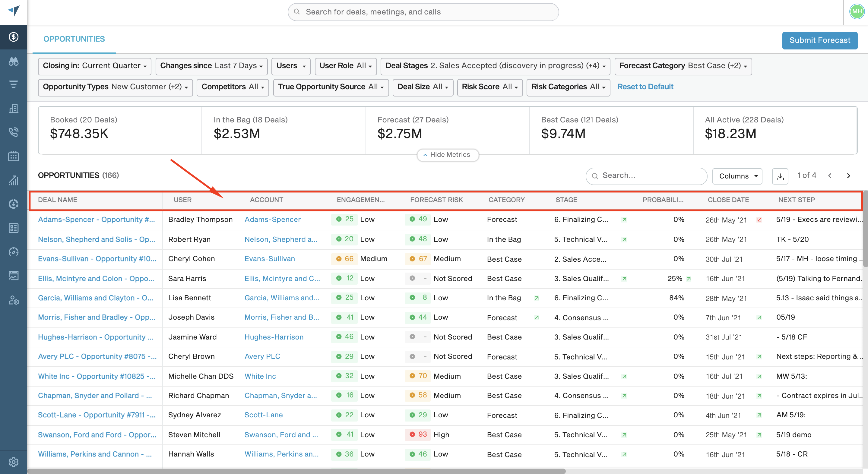868x474 pixels.
Task: Click the probability change arrow next to 25%
Action: pos(689,279)
